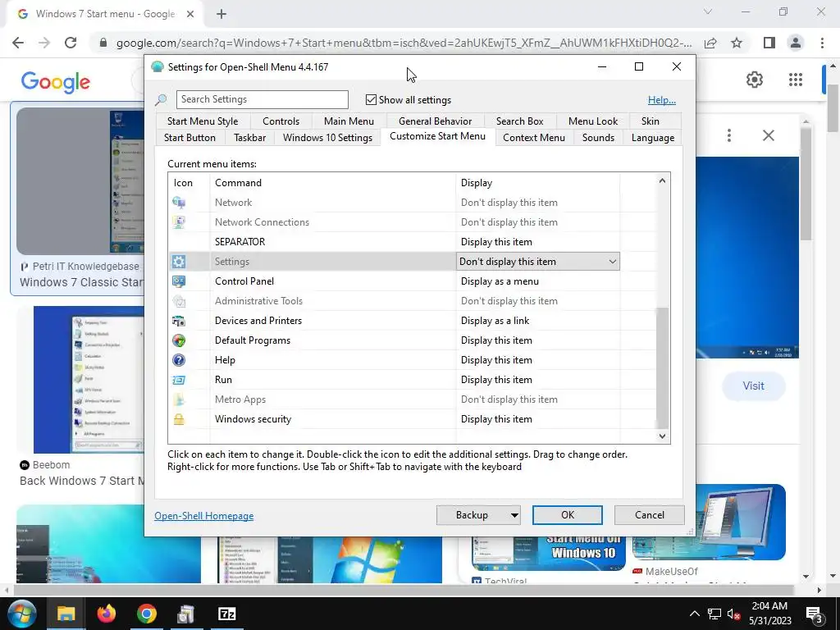Click the Control Panel row icon
This screenshot has height=630, width=840.
(x=179, y=281)
